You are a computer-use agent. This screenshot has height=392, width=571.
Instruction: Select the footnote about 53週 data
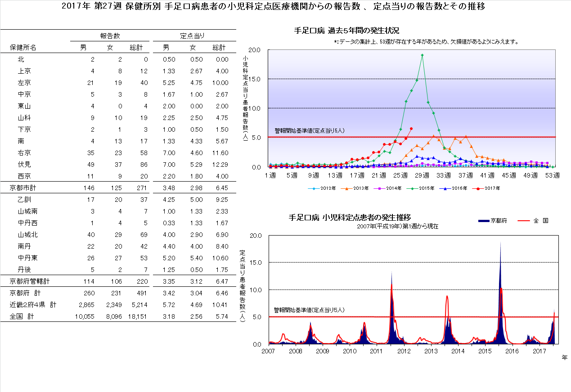426,42
